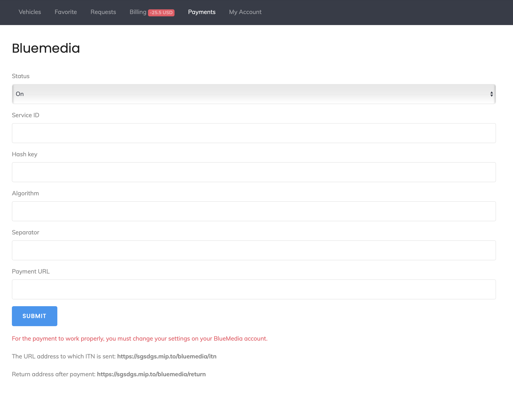The width and height of the screenshot is (513, 420).
Task: Go to the Favorite page
Action: (66, 12)
